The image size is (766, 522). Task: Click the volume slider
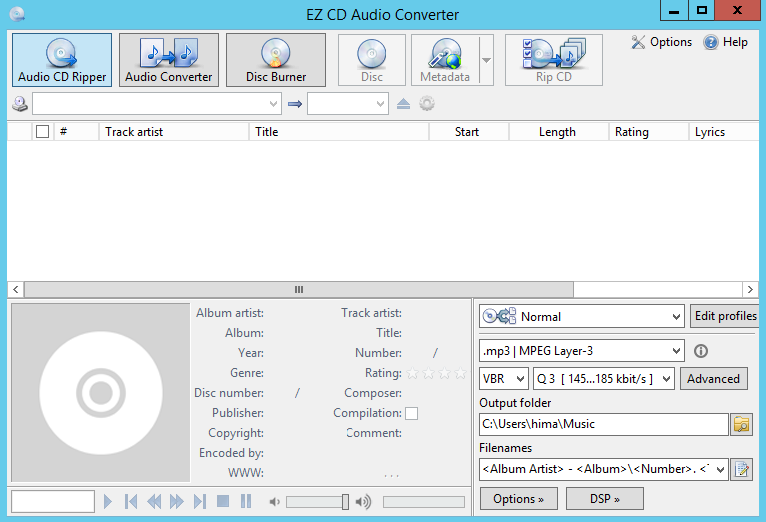tap(318, 501)
